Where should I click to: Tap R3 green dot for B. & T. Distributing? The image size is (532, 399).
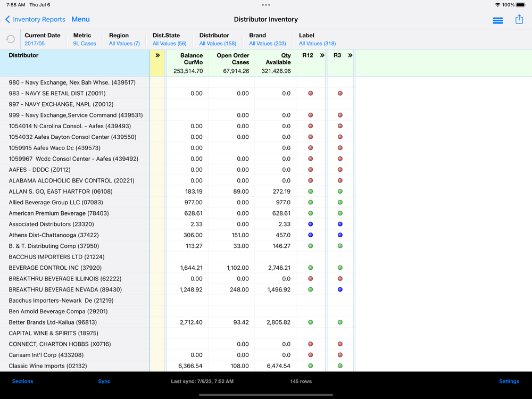pyautogui.click(x=340, y=246)
